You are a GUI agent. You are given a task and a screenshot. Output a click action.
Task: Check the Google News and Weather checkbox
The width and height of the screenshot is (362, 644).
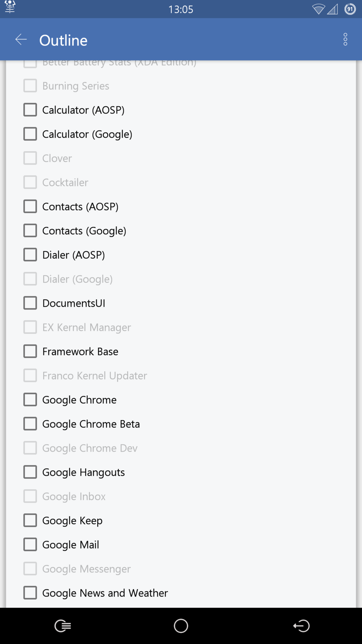(30, 593)
